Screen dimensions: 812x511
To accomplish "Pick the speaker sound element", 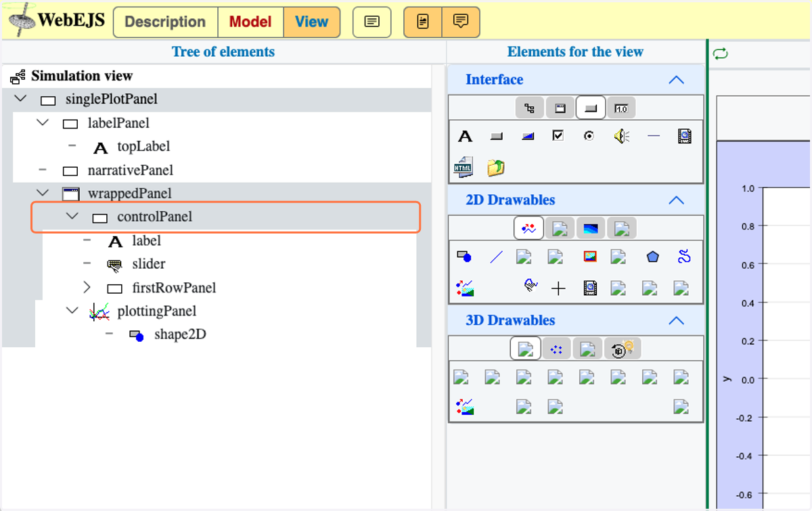I will tap(622, 136).
